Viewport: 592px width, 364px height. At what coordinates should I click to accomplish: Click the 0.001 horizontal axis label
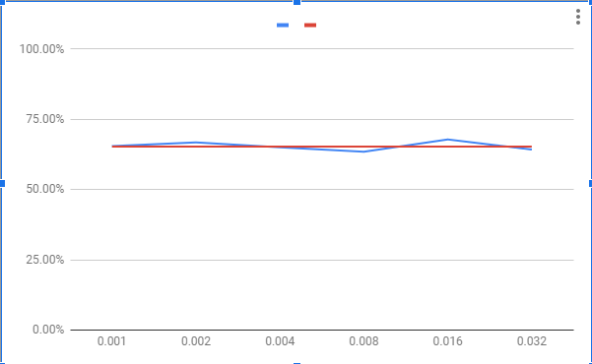click(111, 341)
